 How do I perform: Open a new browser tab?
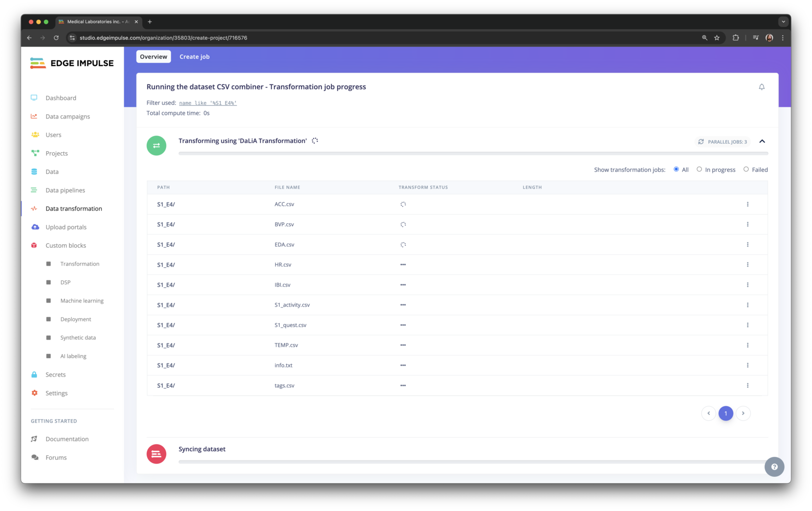150,21
